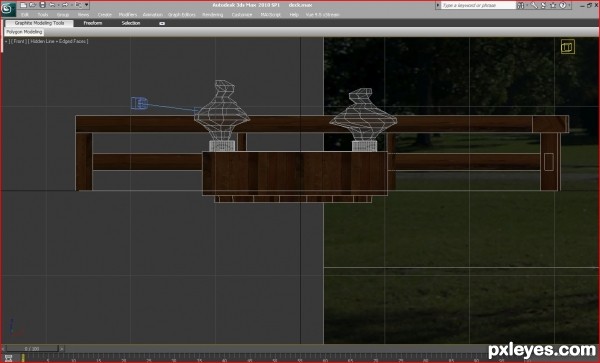
Task: Toggle the ribbon minimize button
Action: (162, 23)
